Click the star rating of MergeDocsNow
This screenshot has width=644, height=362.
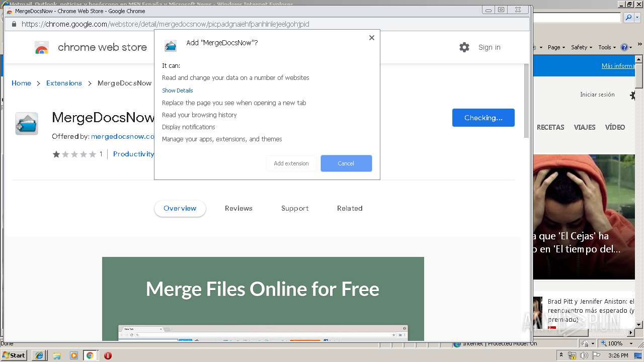click(74, 154)
